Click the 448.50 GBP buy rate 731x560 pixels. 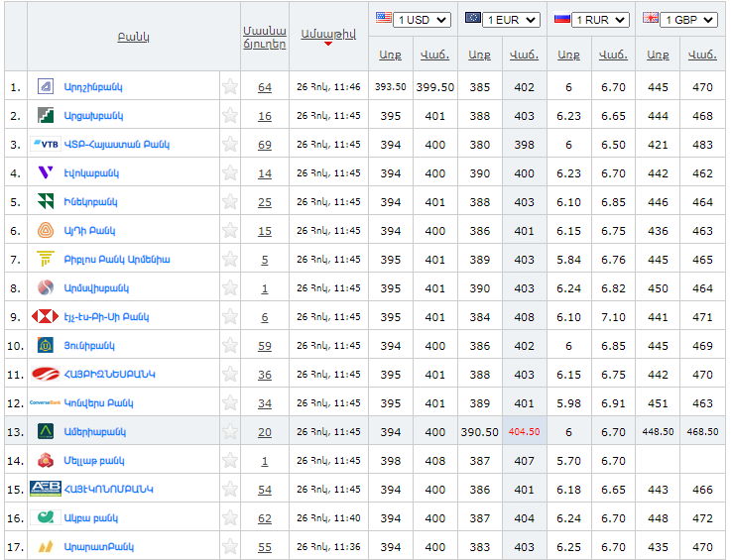click(658, 432)
